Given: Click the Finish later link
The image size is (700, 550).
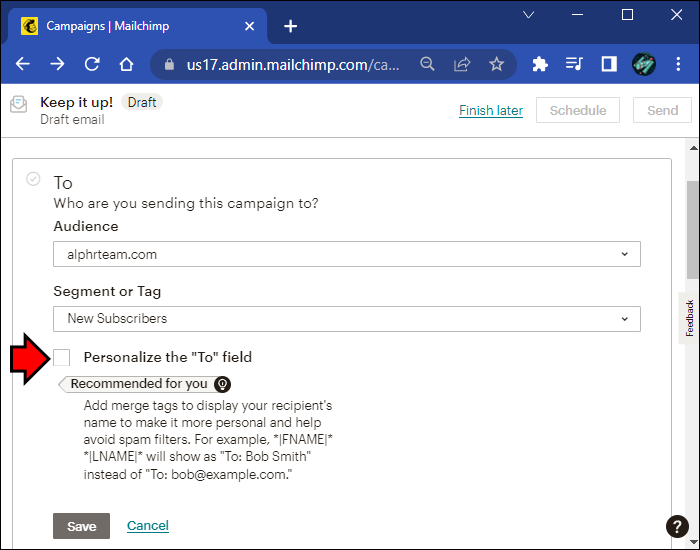Looking at the screenshot, I should 490,110.
